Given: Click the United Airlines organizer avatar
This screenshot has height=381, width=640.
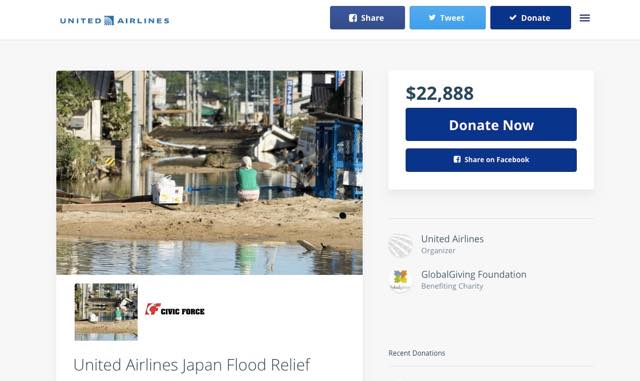Looking at the screenshot, I should pos(400,245).
